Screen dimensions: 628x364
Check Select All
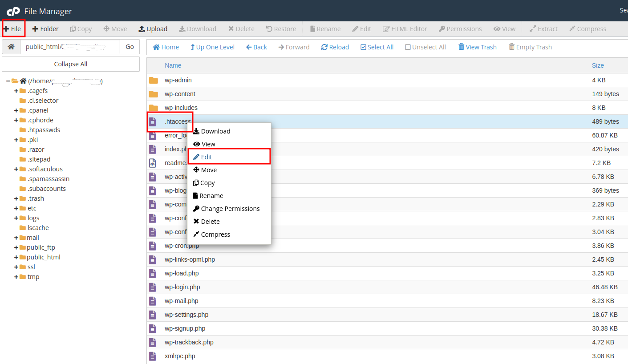[377, 47]
